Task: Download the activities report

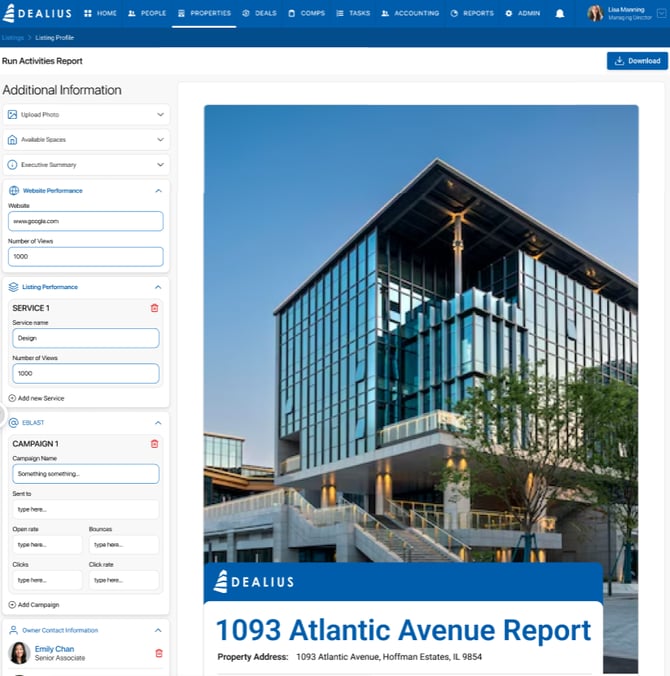Action: (637, 61)
